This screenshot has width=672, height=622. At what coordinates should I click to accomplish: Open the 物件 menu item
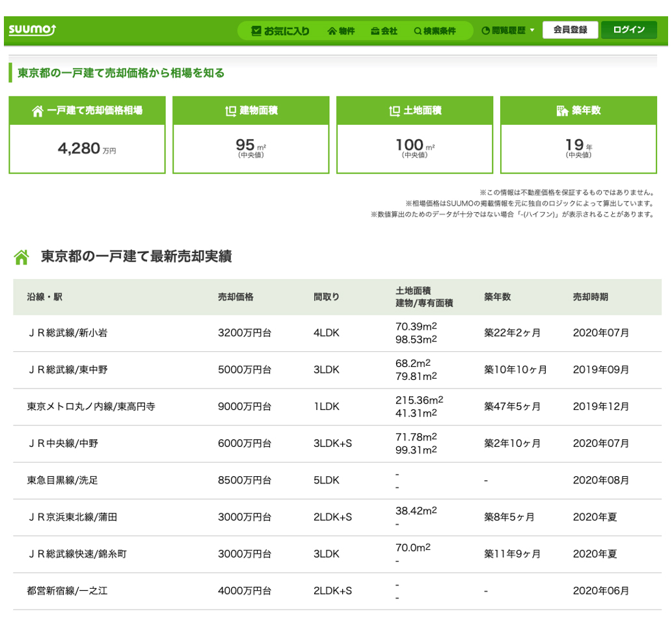pyautogui.click(x=343, y=29)
